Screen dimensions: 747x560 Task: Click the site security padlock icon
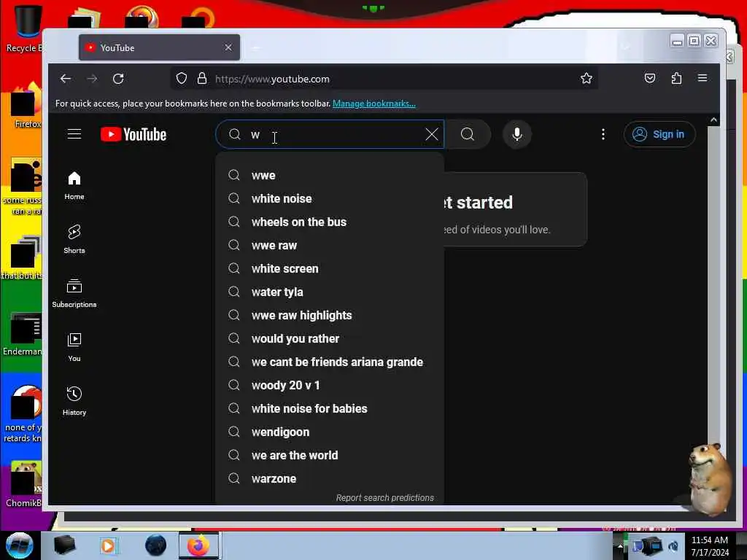(202, 79)
